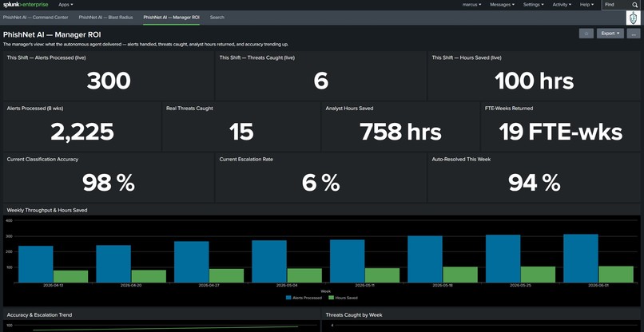Screen dimensions: 644x332
Task: Click the Splunk enterprise logo
Action: coord(26,5)
